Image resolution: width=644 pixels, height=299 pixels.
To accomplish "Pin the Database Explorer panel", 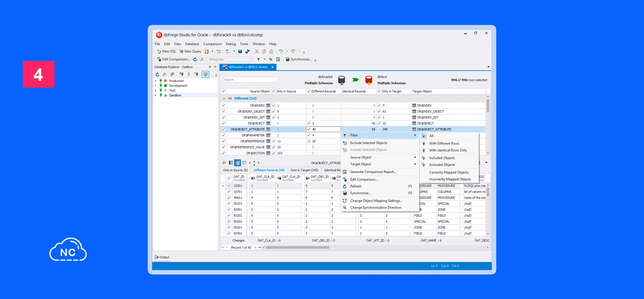I will [x=210, y=67].
